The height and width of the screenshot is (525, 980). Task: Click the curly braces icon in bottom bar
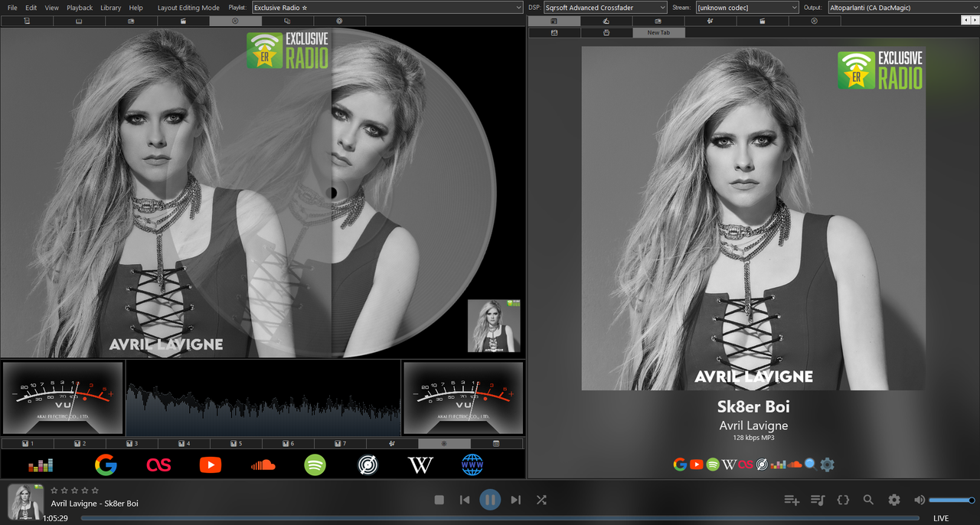click(843, 500)
